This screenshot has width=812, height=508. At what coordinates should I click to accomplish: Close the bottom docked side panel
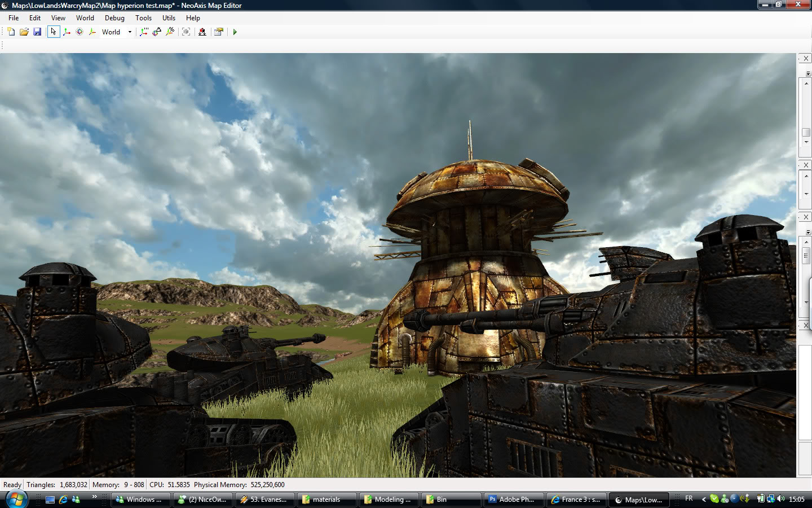pos(806,325)
